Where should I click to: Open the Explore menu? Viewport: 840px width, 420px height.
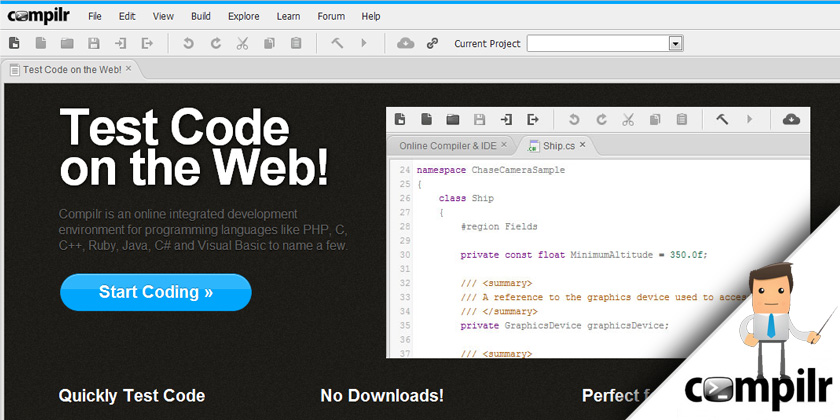click(x=244, y=16)
